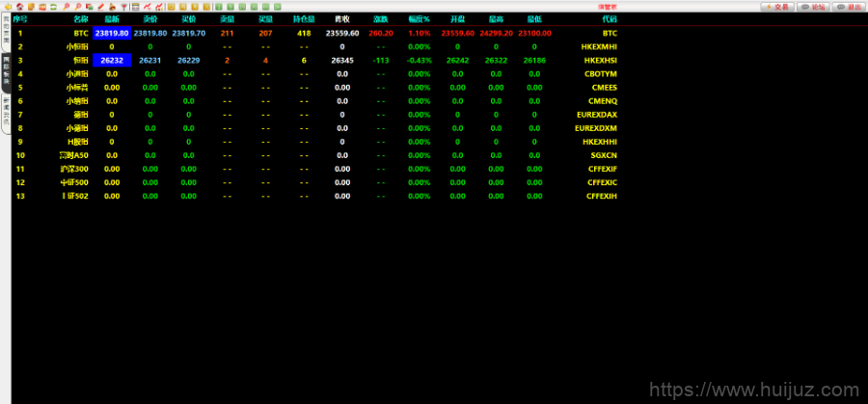Click the 代码 column header
Image resolution: width=868 pixels, height=404 pixels.
610,19
